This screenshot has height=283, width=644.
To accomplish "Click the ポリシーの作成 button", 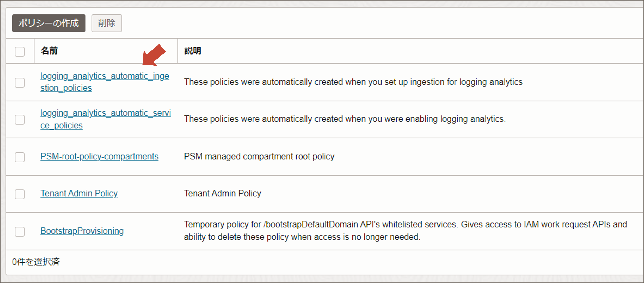I will (x=48, y=23).
